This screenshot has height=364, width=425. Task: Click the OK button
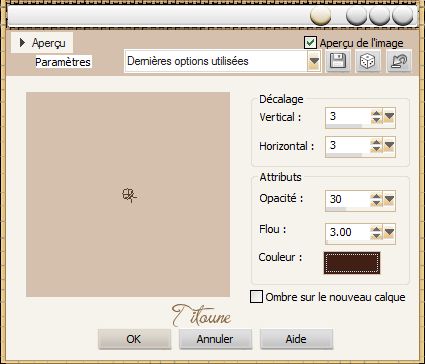[134, 339]
